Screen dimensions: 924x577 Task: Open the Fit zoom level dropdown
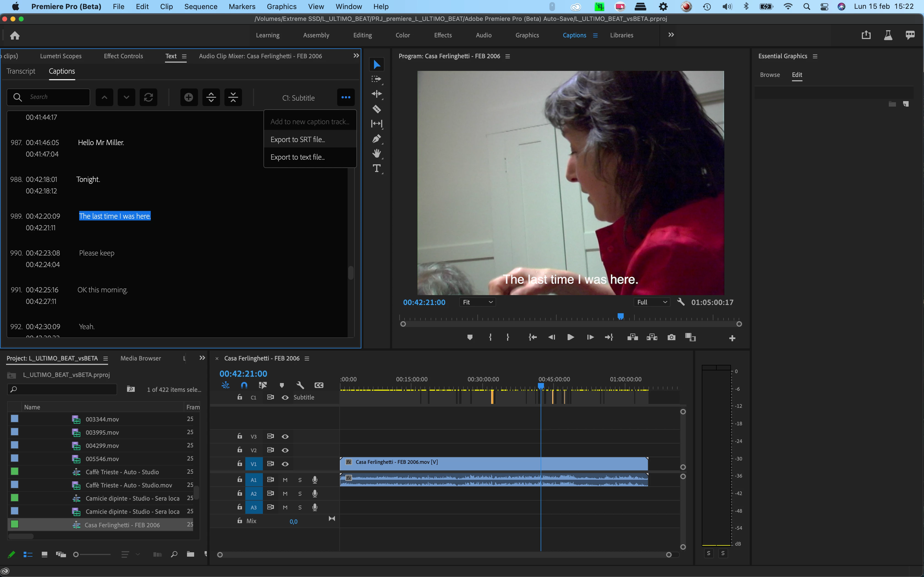(x=478, y=302)
